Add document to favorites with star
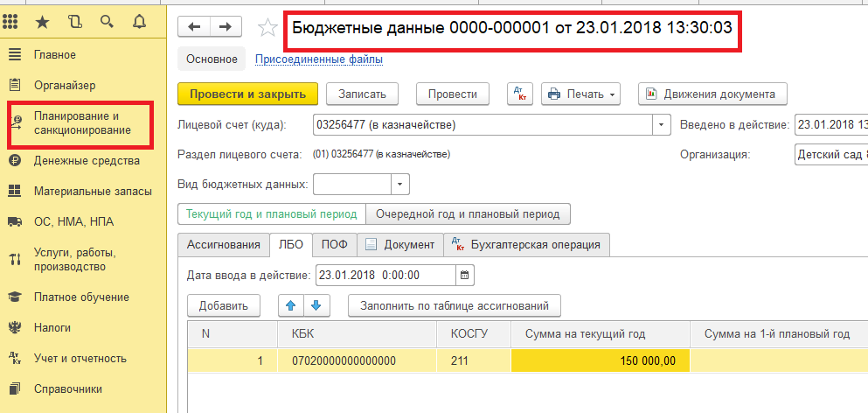The image size is (868, 413). pos(267,28)
